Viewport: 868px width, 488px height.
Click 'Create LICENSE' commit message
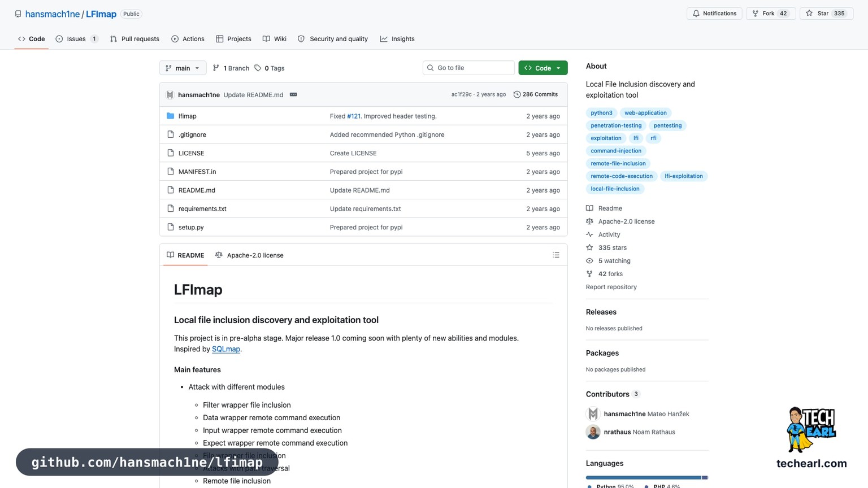tap(353, 153)
